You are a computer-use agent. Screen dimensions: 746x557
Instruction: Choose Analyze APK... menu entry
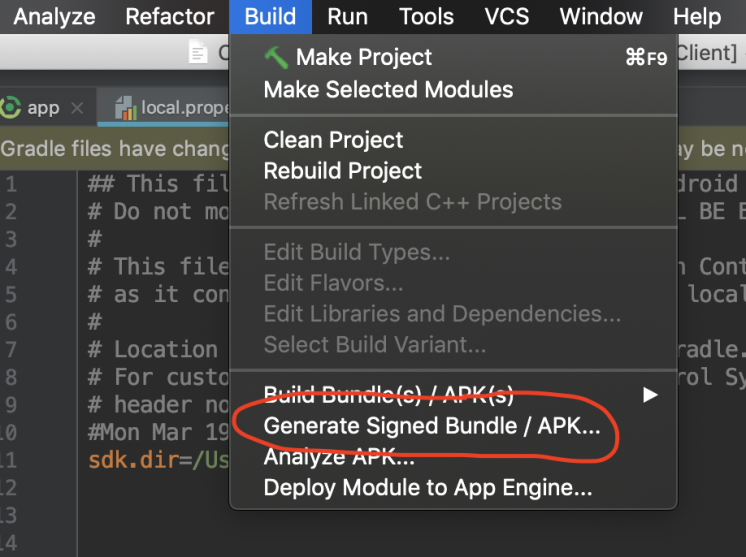point(339,457)
